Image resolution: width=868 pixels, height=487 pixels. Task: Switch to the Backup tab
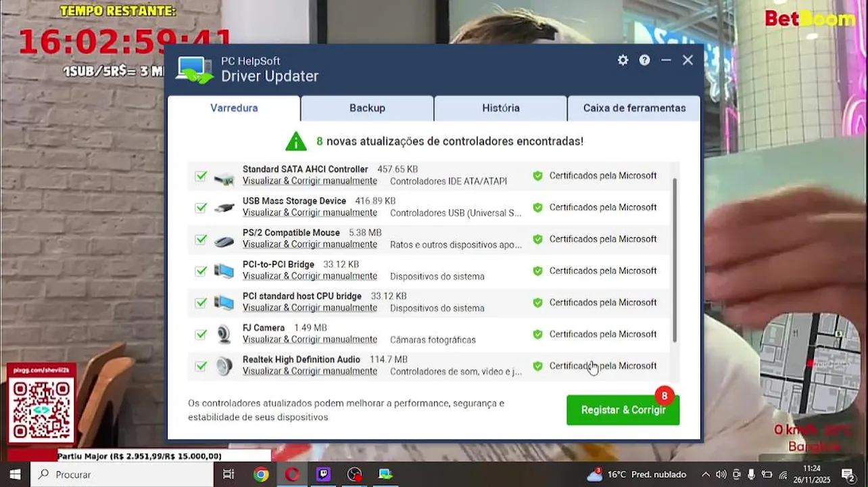click(x=367, y=108)
